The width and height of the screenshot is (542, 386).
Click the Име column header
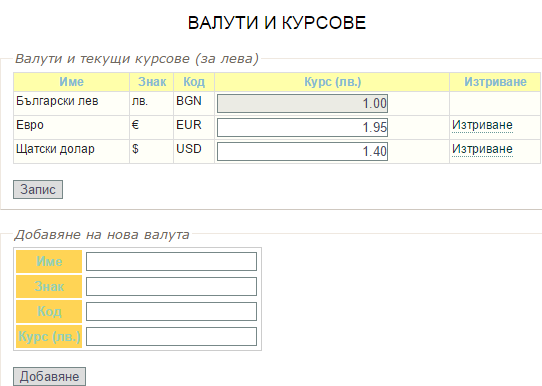point(72,82)
